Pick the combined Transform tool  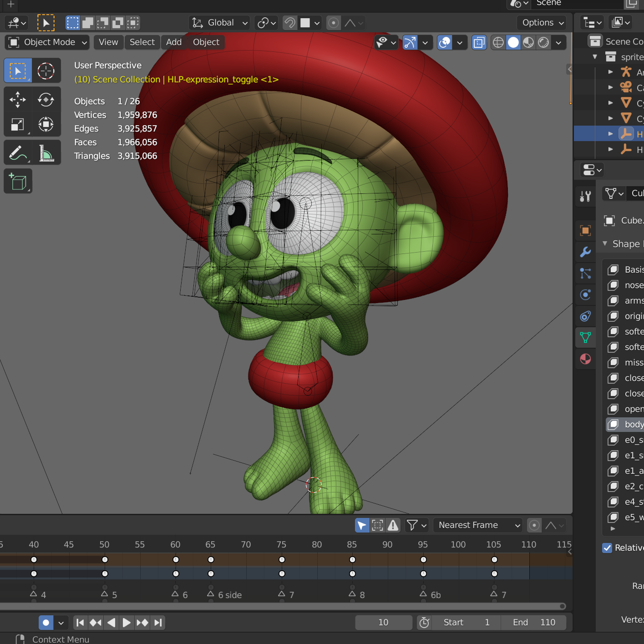click(46, 124)
